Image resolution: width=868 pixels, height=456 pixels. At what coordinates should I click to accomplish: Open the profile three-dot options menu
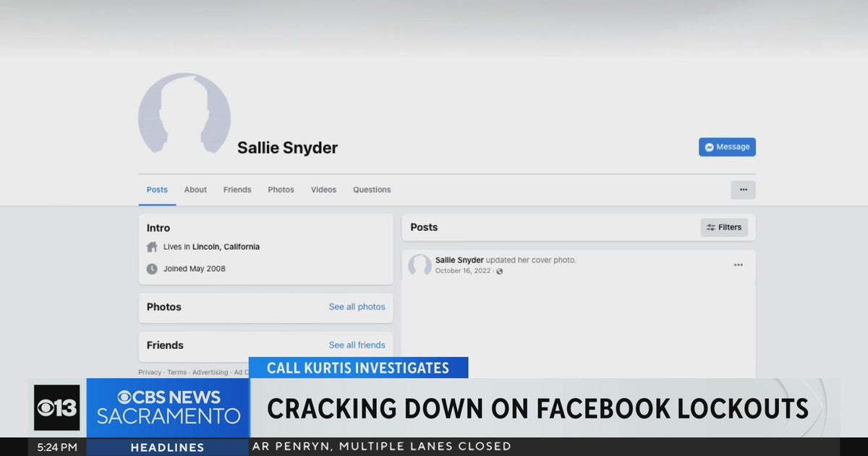743,189
